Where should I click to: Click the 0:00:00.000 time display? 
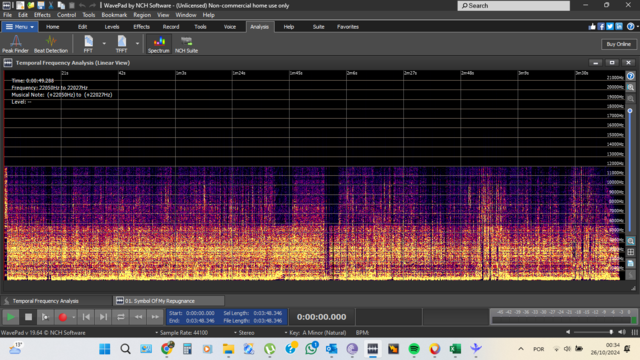(322, 317)
